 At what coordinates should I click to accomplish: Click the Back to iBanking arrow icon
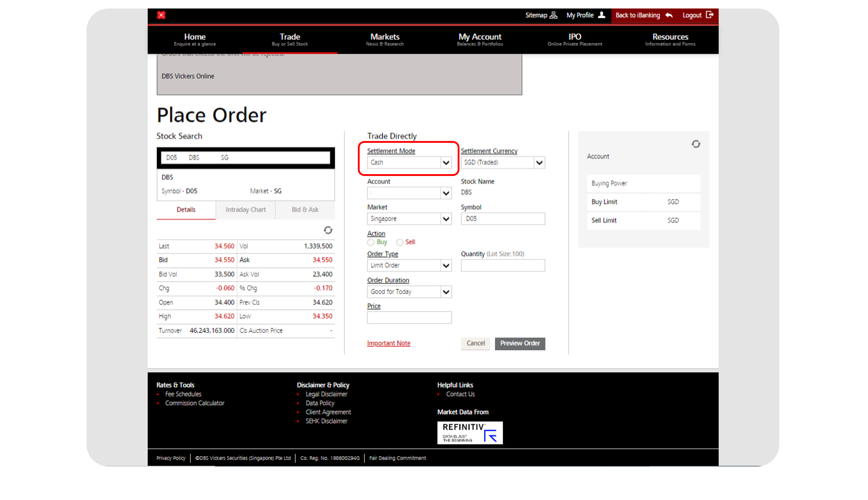669,15
